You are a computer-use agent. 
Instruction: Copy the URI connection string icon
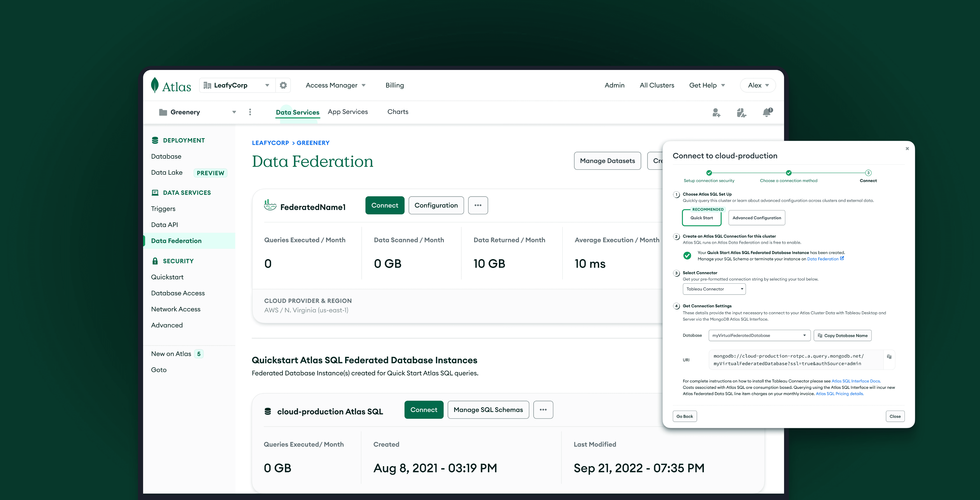point(889,357)
